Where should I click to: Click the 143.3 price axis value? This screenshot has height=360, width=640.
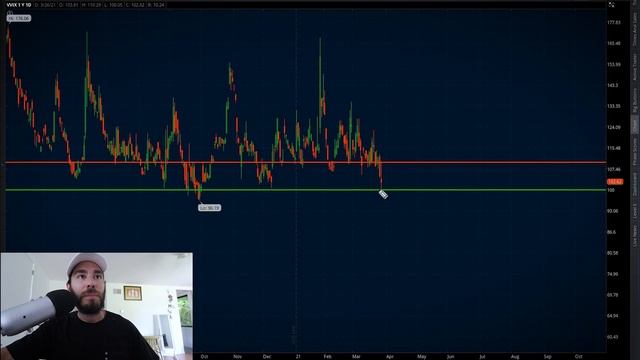pyautogui.click(x=613, y=85)
